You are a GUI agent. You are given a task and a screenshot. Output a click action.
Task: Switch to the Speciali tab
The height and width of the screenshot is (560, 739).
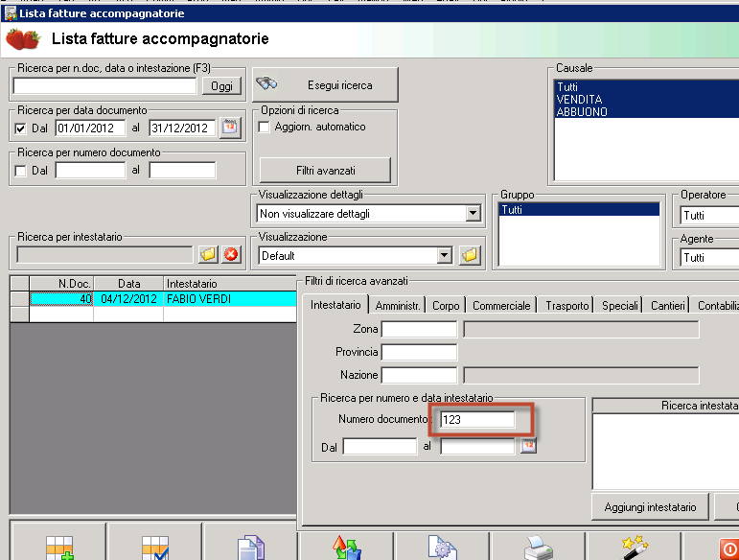[619, 306]
